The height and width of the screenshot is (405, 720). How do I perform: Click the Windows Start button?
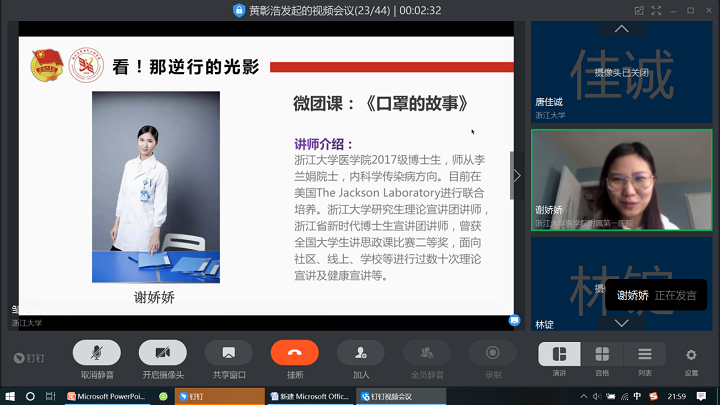[10, 396]
